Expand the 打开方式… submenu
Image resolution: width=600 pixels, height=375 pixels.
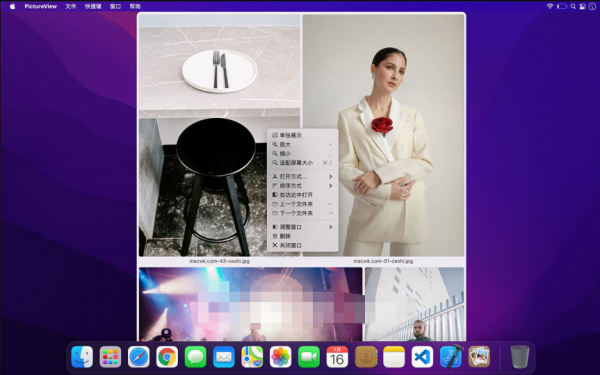tap(302, 176)
